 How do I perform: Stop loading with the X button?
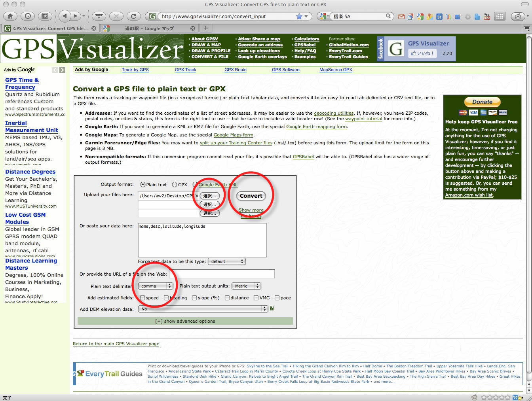click(116, 16)
